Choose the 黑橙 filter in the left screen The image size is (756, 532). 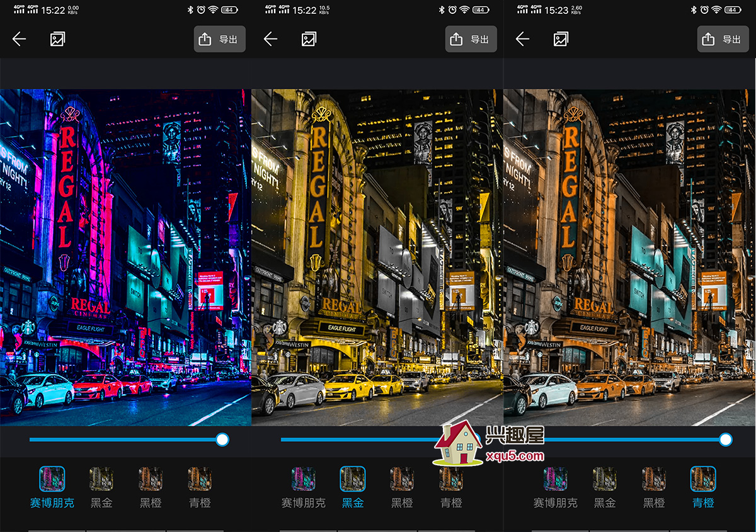[x=151, y=487]
